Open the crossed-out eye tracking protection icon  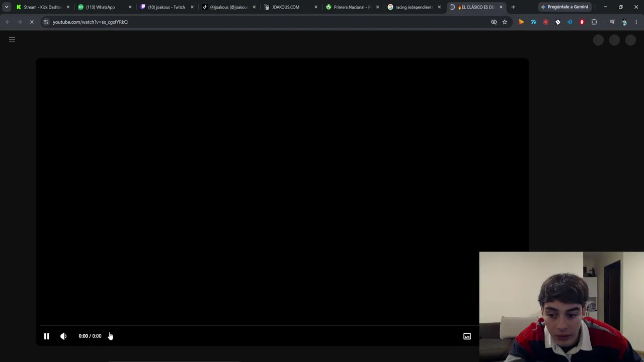[494, 22]
